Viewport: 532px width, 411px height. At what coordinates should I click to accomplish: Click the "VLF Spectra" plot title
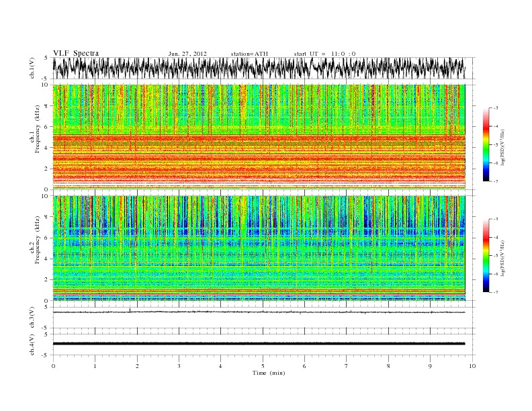click(76, 53)
